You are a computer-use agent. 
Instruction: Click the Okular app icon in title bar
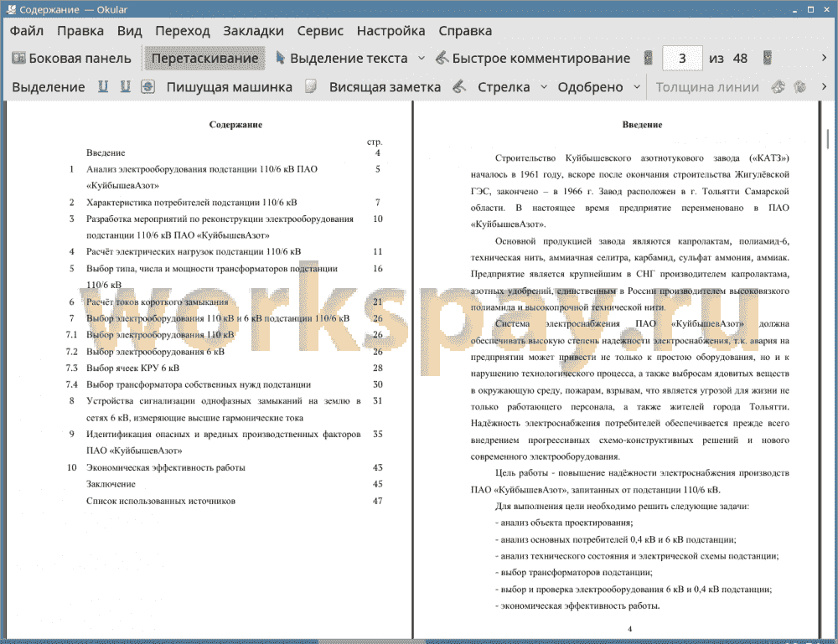[x=11, y=9]
